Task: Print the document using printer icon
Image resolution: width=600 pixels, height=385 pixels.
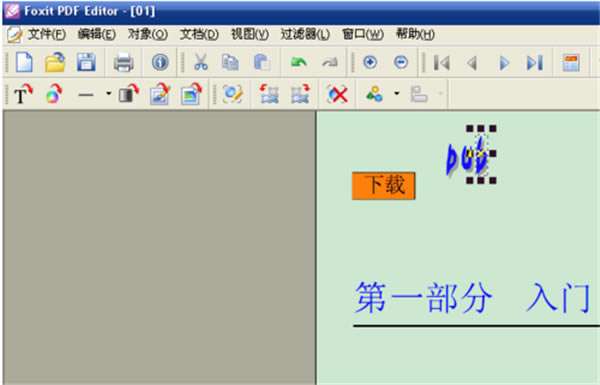Action: click(124, 62)
